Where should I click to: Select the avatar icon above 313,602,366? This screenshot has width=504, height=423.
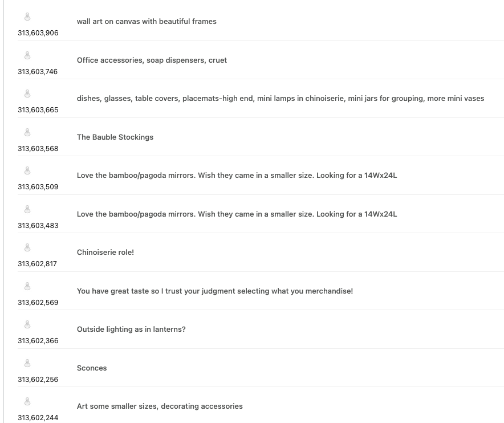tap(27, 325)
